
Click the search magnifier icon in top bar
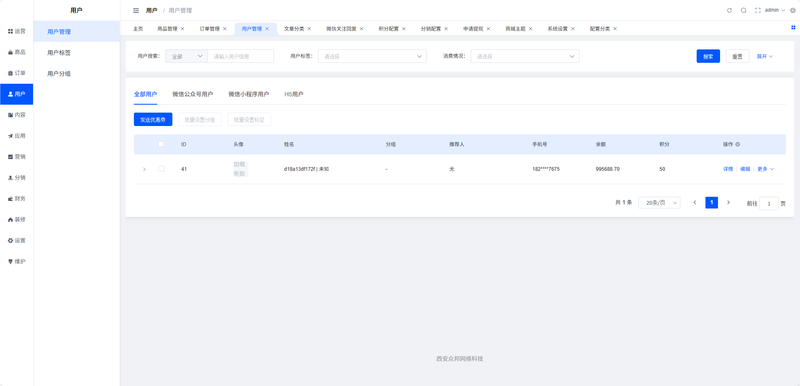(x=743, y=10)
